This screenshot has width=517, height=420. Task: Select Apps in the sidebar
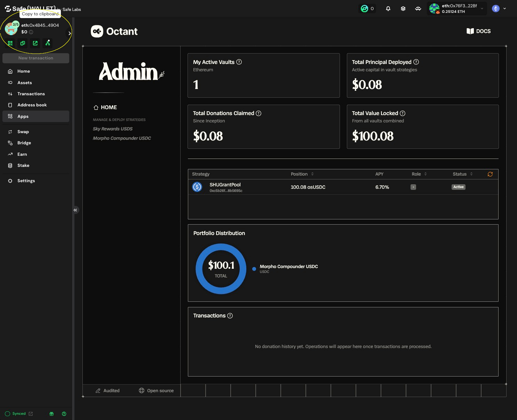[36, 116]
